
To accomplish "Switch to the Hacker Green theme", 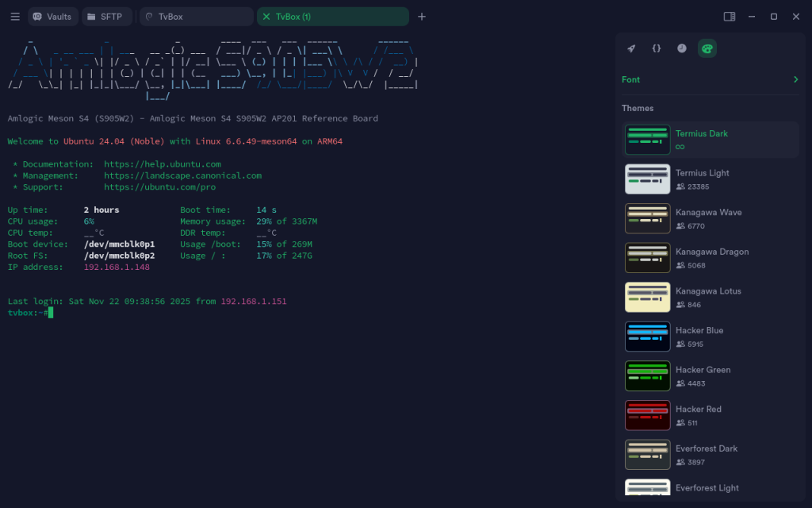I will pyautogui.click(x=701, y=375).
